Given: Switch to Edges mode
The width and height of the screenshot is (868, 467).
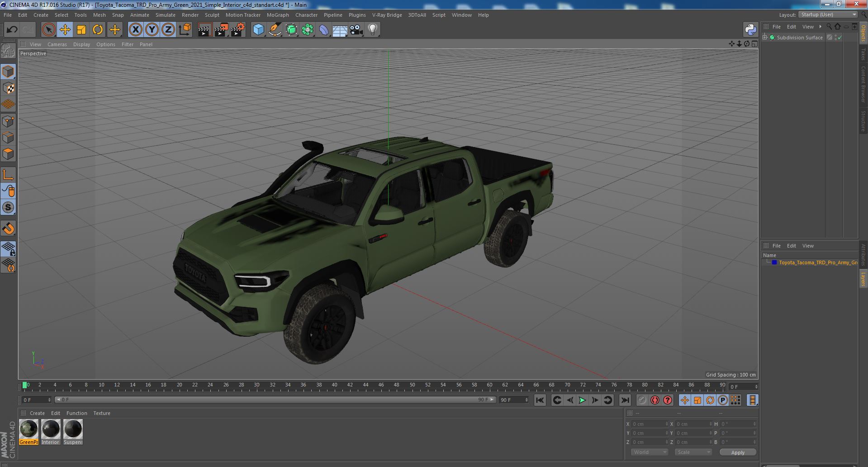Looking at the screenshot, I should [x=8, y=138].
